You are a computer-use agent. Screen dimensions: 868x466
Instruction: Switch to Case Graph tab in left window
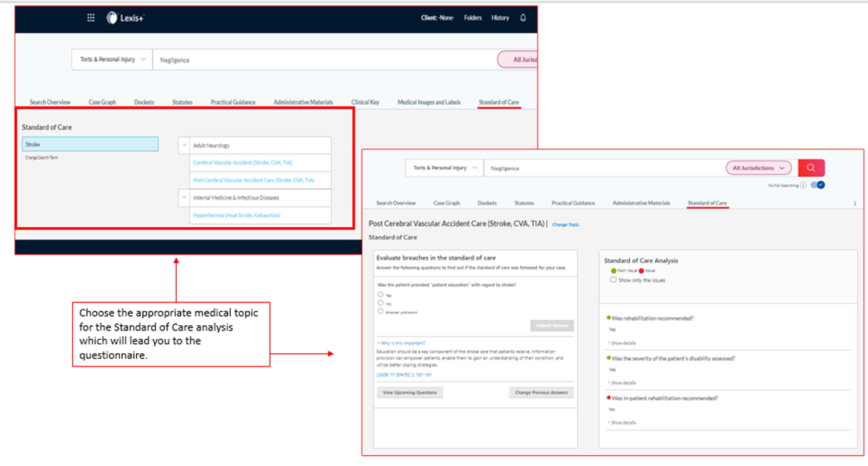point(103,102)
